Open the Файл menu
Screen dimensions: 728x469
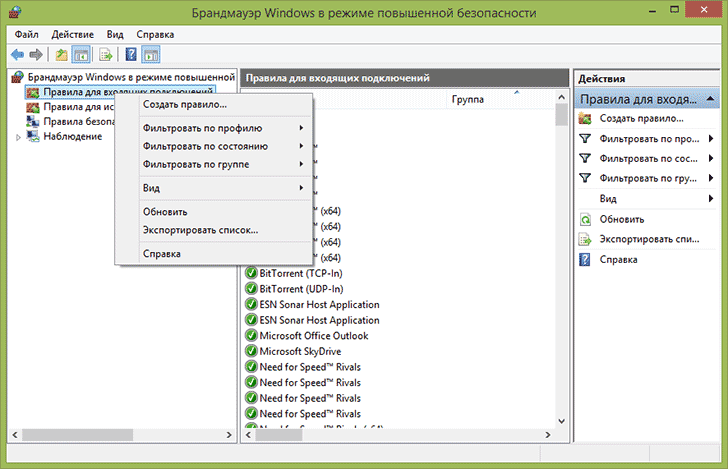point(26,34)
